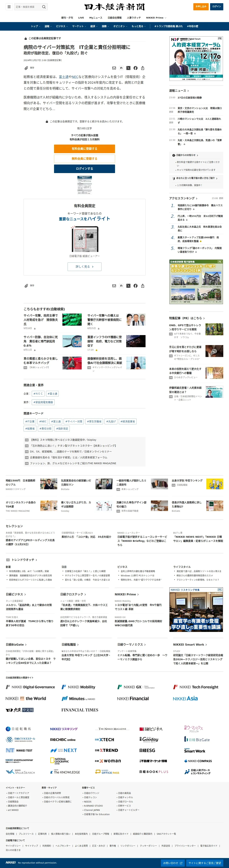Click the search magnifier icon
The image size is (229, 868).
click(x=44, y=7)
